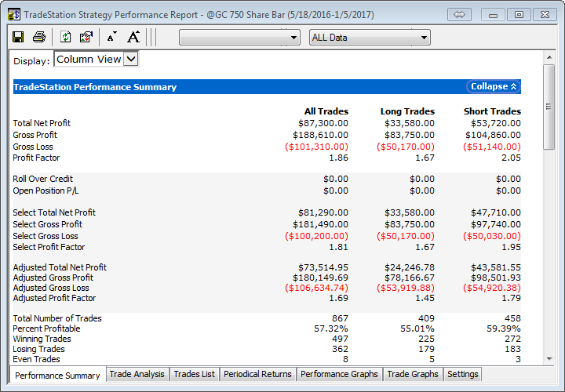Decrease font size with small A icon
The height and width of the screenshot is (392, 565).
(x=111, y=37)
